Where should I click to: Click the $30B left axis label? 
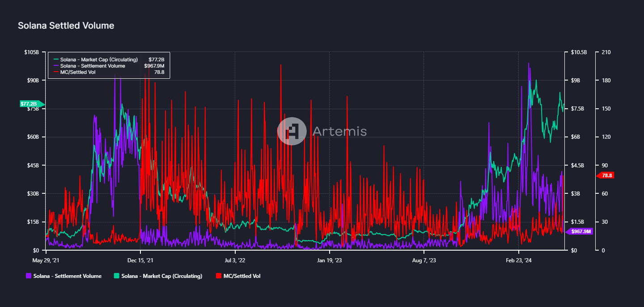33,194
